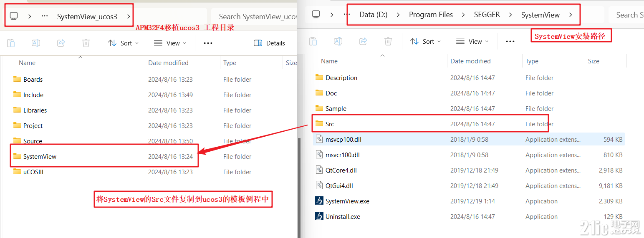Click the Paste icon in the SEGGER SystemView window
Viewport: 644px width, 238px height.
(313, 41)
